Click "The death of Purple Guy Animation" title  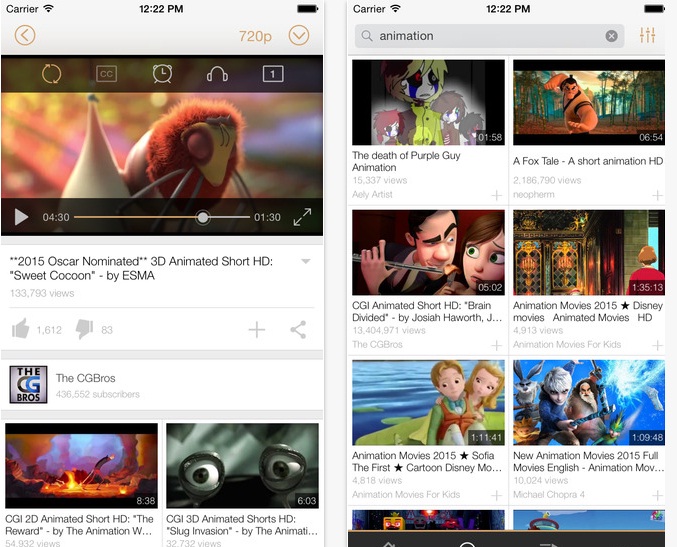pyautogui.click(x=406, y=161)
